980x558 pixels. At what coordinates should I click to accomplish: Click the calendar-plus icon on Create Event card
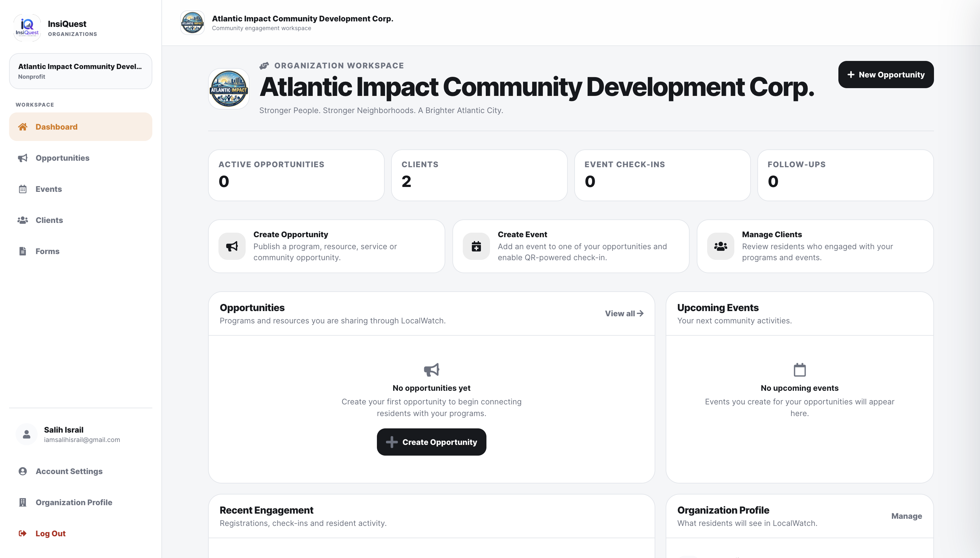click(476, 246)
